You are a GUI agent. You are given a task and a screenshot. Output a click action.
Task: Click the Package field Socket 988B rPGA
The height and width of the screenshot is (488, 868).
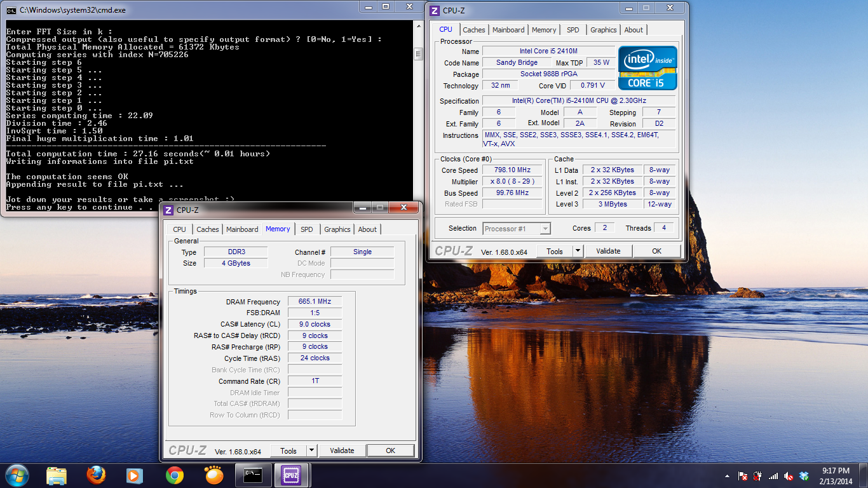tap(548, 74)
